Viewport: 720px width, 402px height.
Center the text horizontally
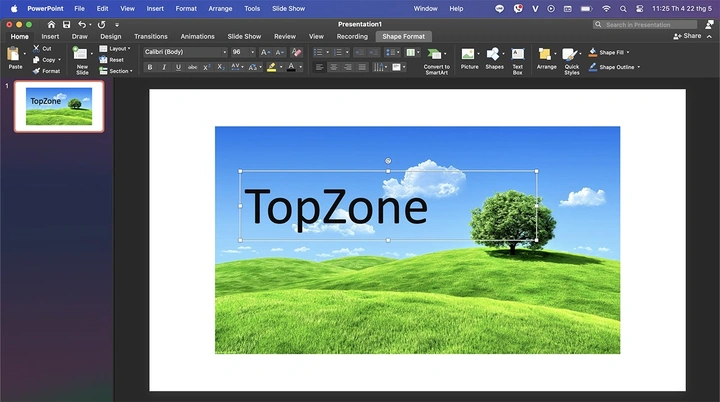click(x=334, y=67)
